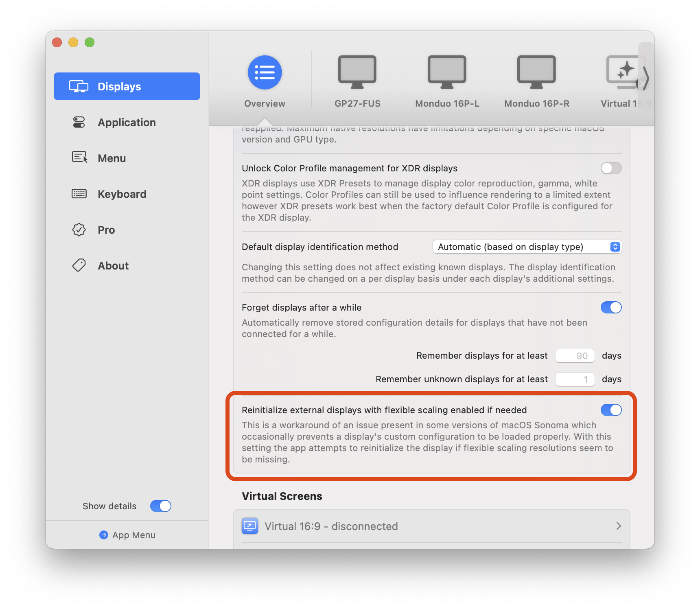Click the Remember displays days field
The width and height of the screenshot is (700, 609).
575,356
